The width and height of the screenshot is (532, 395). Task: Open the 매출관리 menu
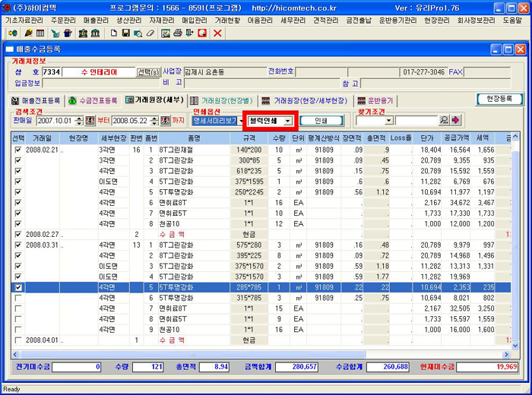coord(96,21)
